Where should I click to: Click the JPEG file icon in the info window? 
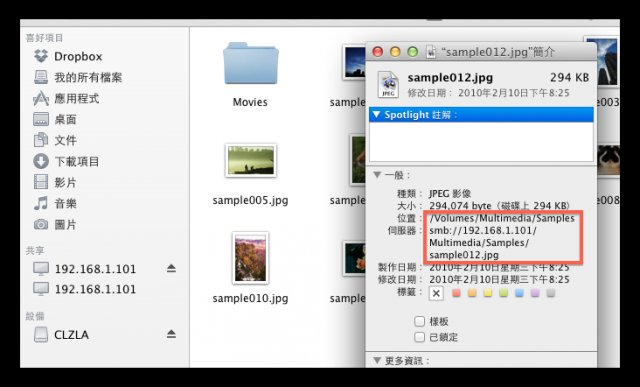pos(388,85)
